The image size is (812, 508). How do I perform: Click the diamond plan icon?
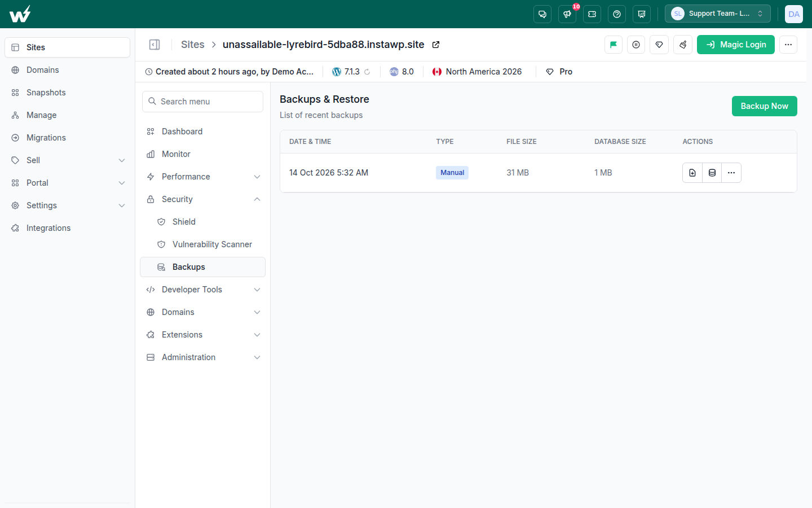pos(659,45)
